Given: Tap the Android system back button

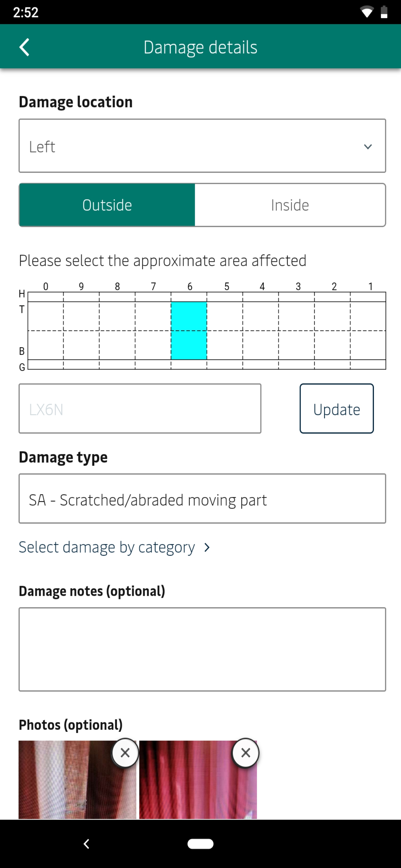Looking at the screenshot, I should point(86,844).
